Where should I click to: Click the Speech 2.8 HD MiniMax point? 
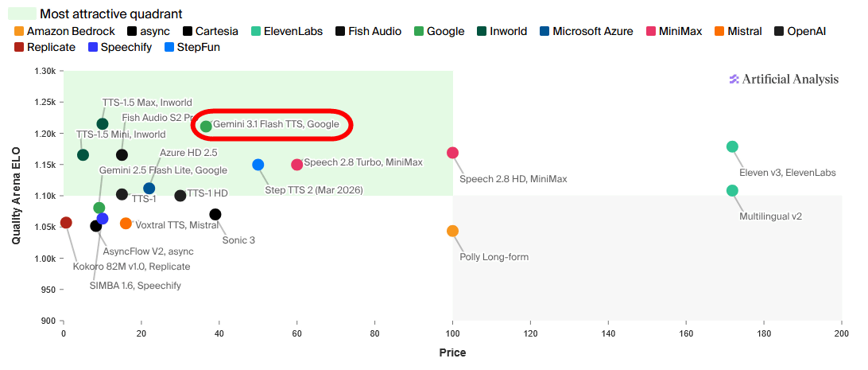tap(452, 153)
